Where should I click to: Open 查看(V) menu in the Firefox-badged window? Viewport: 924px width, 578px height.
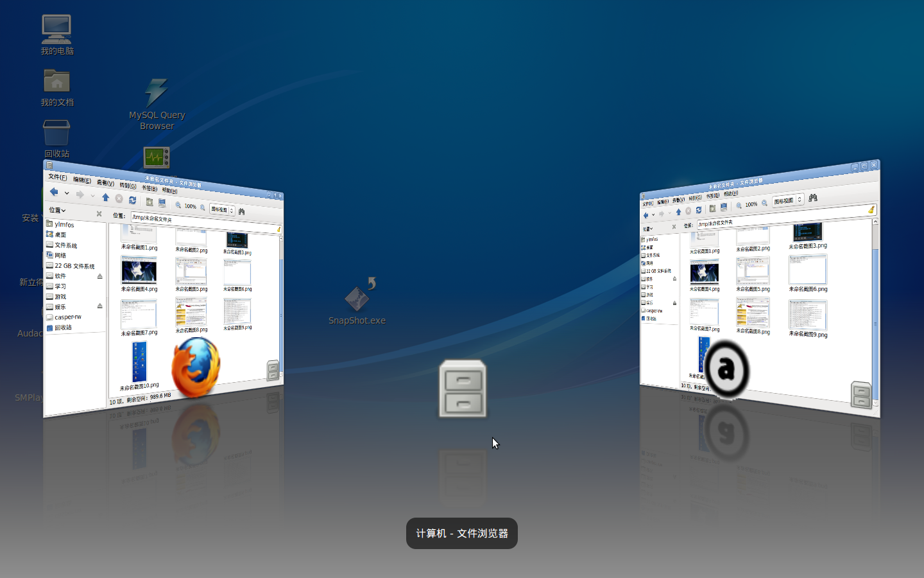tap(105, 183)
